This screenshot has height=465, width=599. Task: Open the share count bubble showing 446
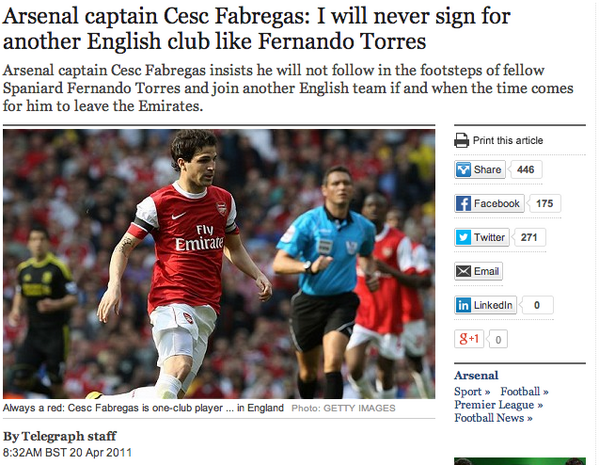[525, 170]
